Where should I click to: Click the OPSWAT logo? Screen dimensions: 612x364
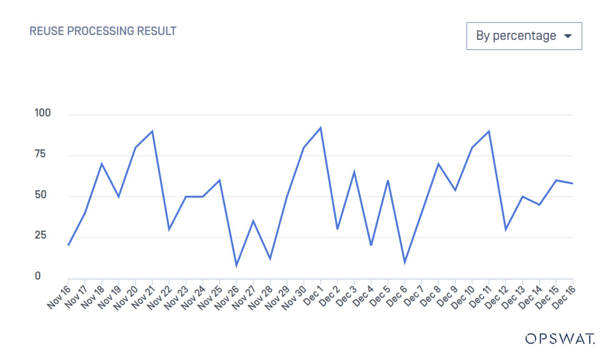560,338
